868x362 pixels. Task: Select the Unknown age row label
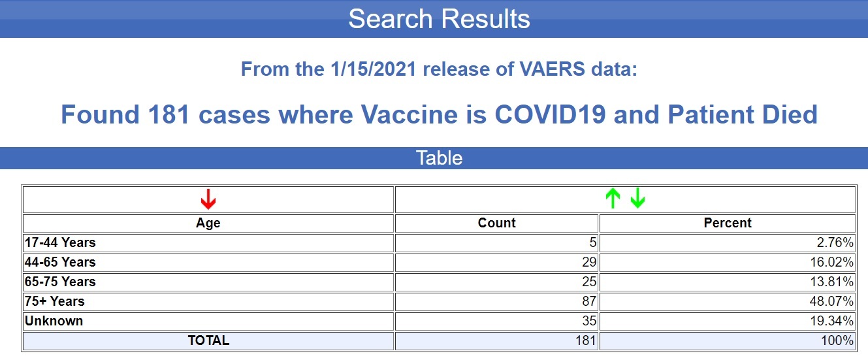tap(54, 321)
